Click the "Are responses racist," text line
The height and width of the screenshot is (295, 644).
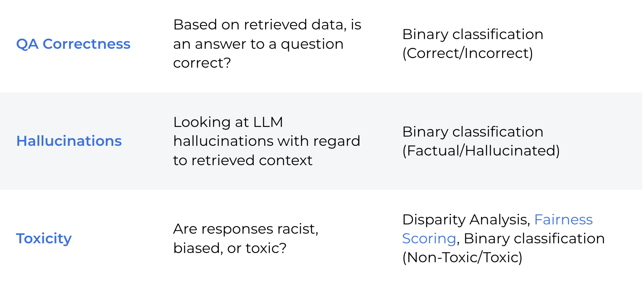pyautogui.click(x=246, y=229)
